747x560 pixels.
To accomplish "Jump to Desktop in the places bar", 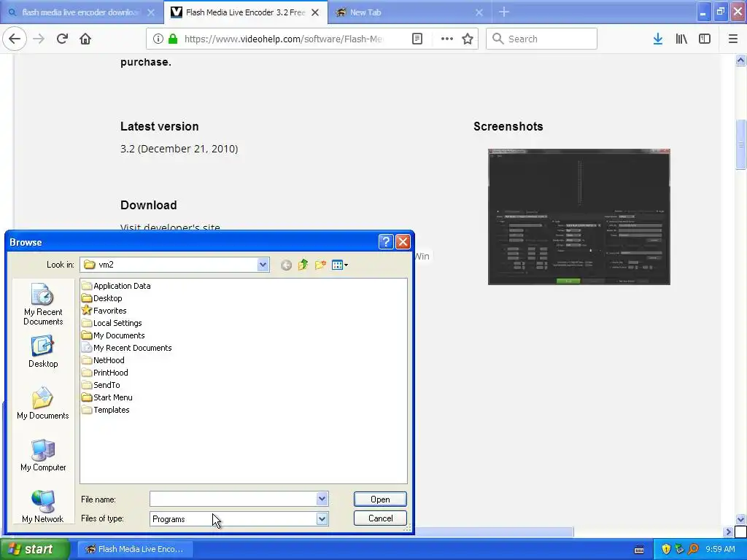I will (x=43, y=351).
